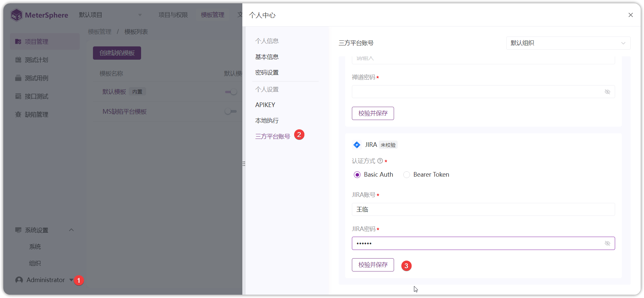644x298 pixels.
Task: Toggle the 默认模板 default switch
Action: [231, 92]
